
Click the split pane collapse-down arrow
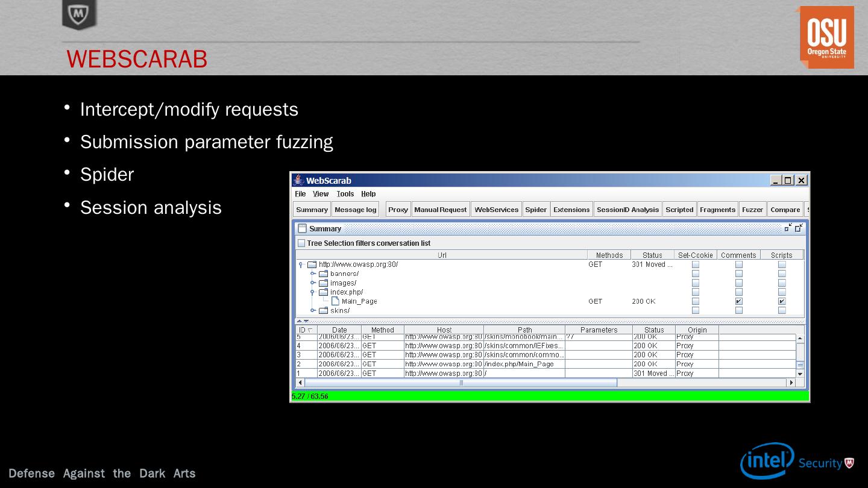[x=306, y=321]
